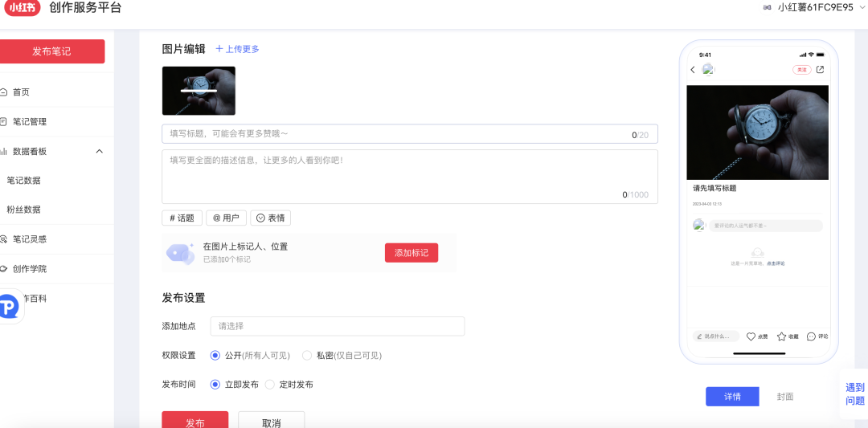Viewport: 868px width, 428px height.
Task: Click the share icon in phone preview
Action: [820, 70]
